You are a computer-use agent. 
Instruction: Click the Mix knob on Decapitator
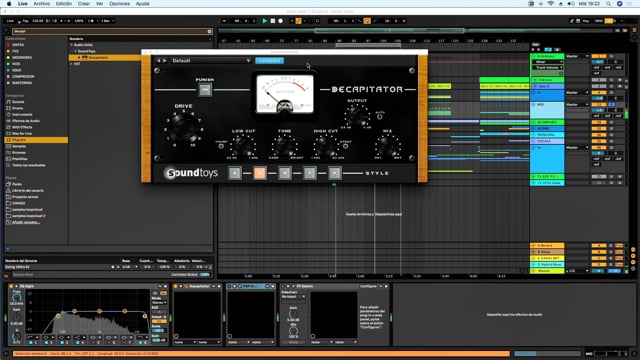[x=388, y=144]
